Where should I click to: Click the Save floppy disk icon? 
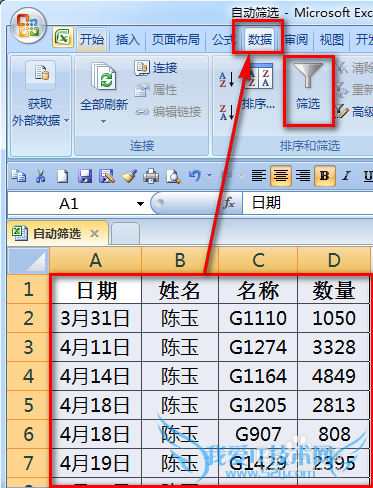point(85,176)
